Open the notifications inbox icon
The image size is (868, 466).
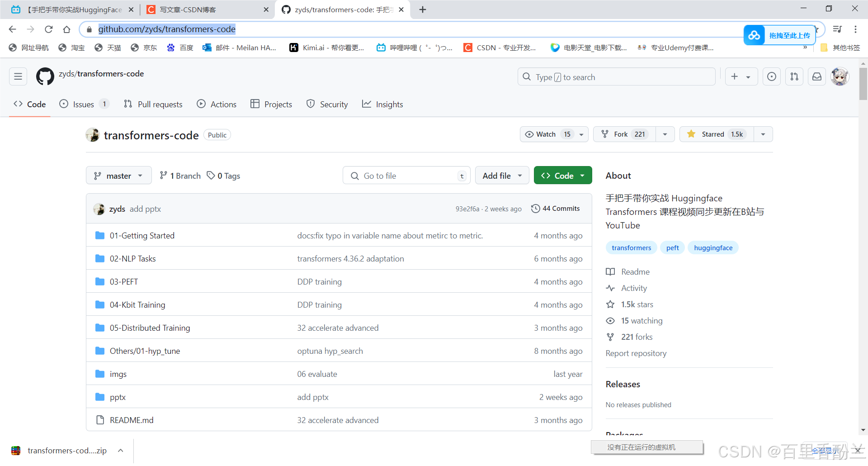817,77
